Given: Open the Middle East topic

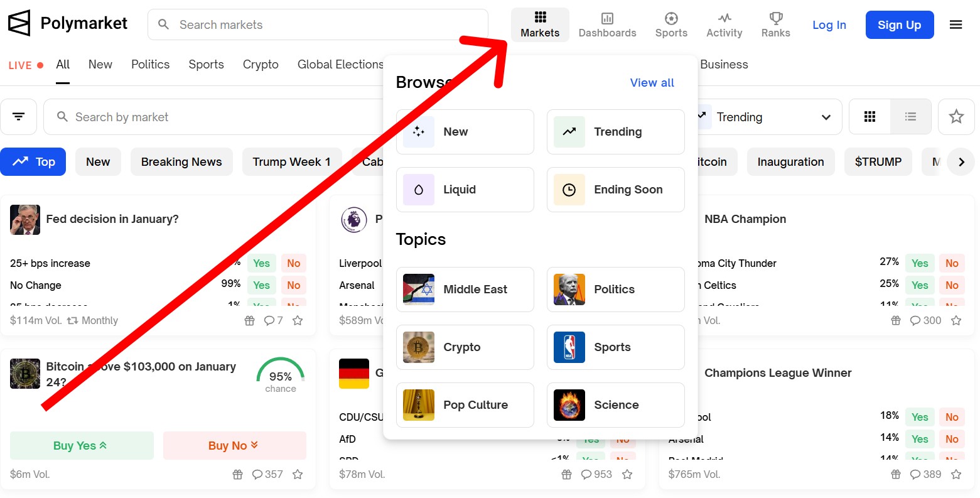Looking at the screenshot, I should coord(465,290).
